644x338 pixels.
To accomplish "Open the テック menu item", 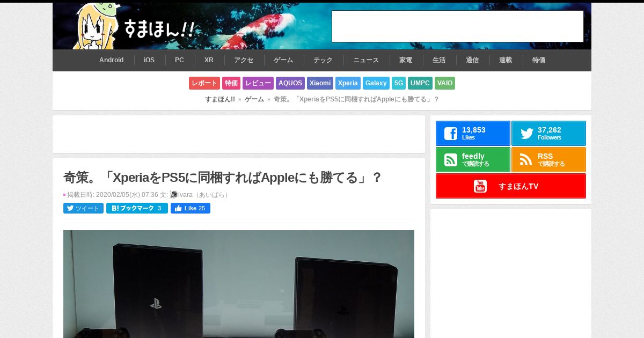I will coord(323,60).
